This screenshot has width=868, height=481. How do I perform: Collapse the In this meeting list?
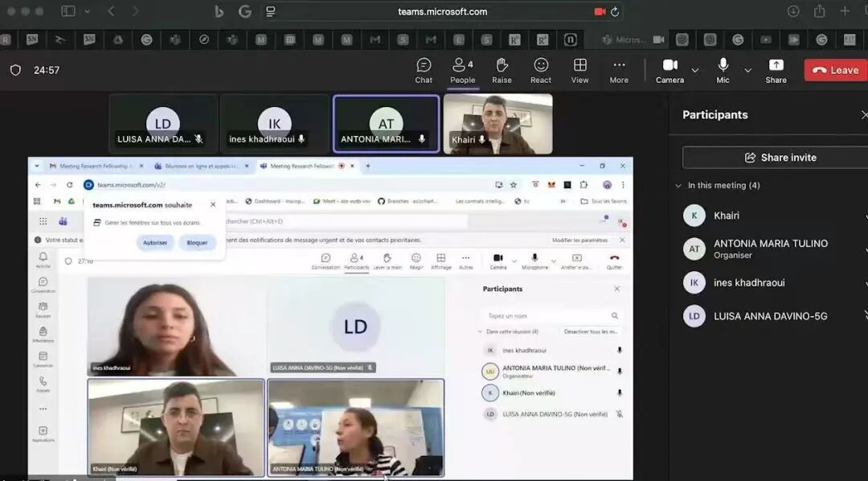pyautogui.click(x=678, y=186)
